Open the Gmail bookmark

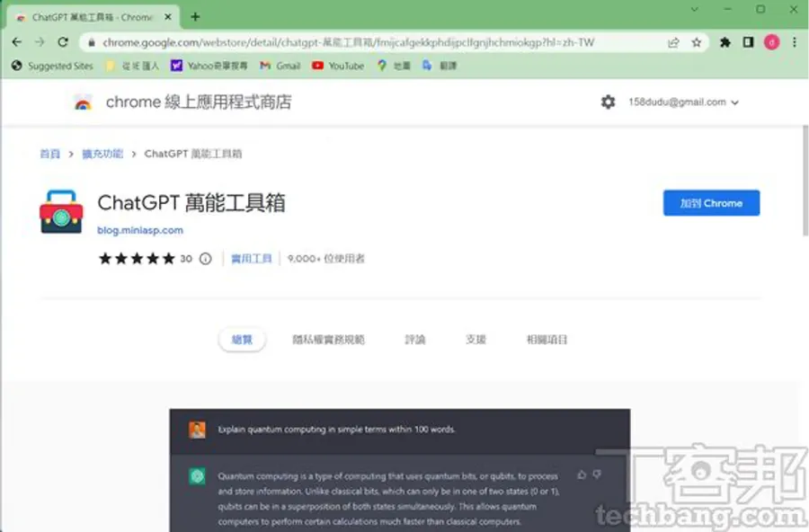pos(280,66)
